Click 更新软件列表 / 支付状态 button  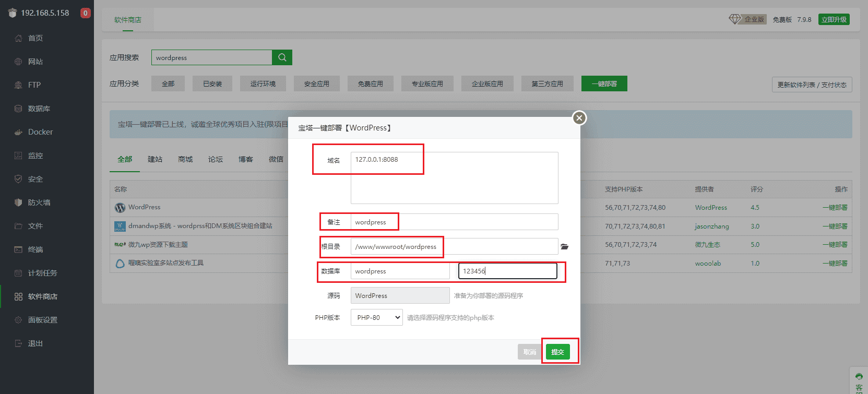[812, 85]
